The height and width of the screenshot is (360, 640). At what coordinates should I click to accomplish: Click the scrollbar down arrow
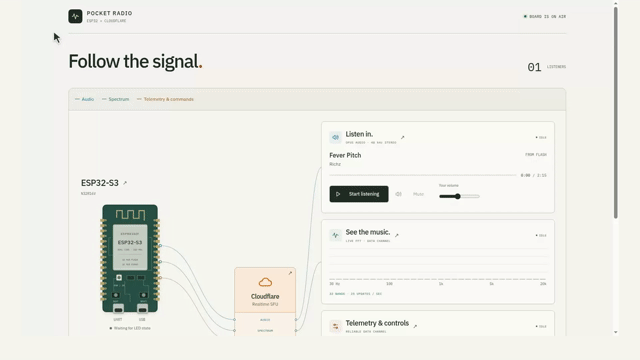616,332
